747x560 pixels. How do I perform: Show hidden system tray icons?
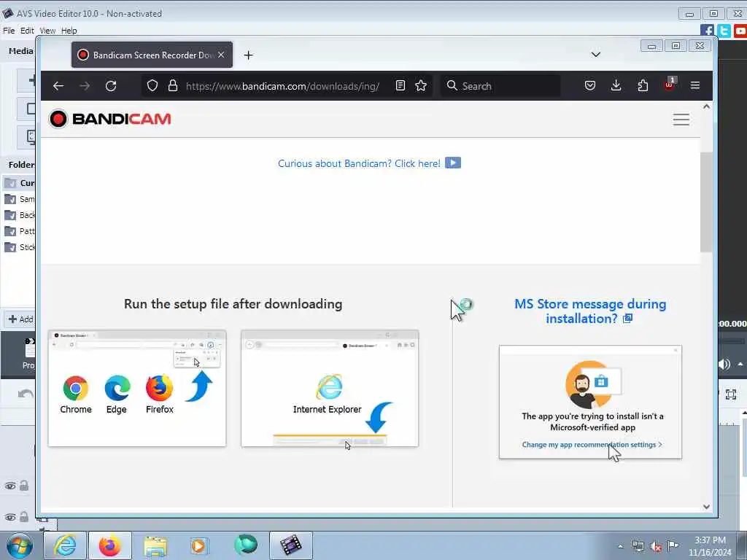pyautogui.click(x=620, y=547)
